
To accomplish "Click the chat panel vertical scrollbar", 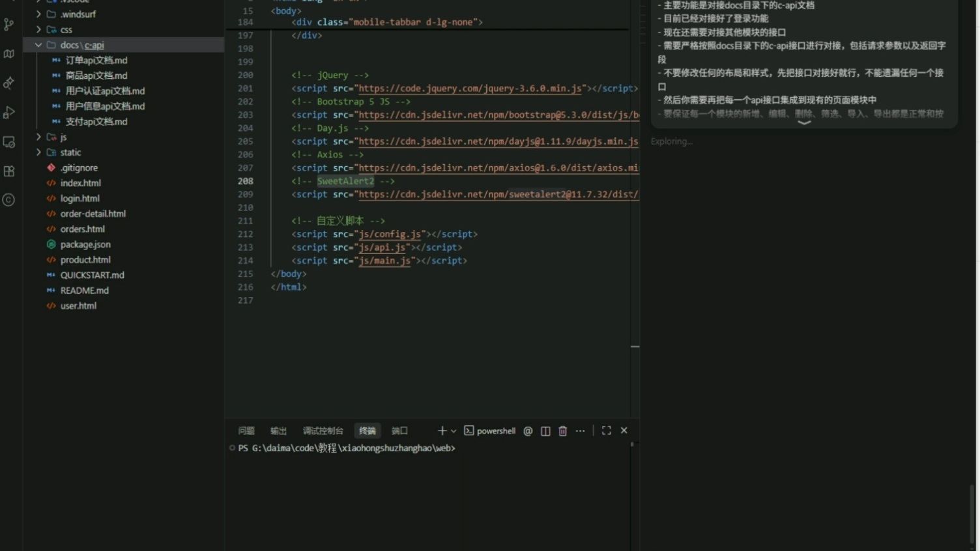I will tap(972, 513).
